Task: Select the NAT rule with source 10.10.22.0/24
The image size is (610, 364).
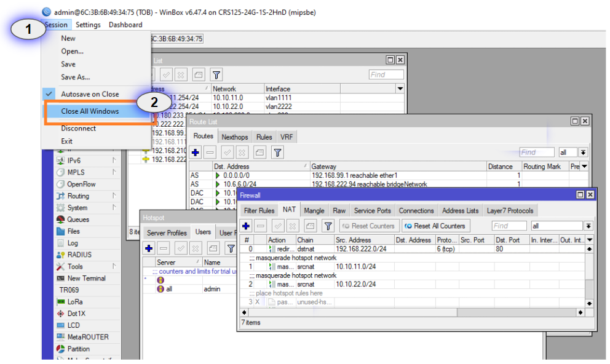Action: 413,284
